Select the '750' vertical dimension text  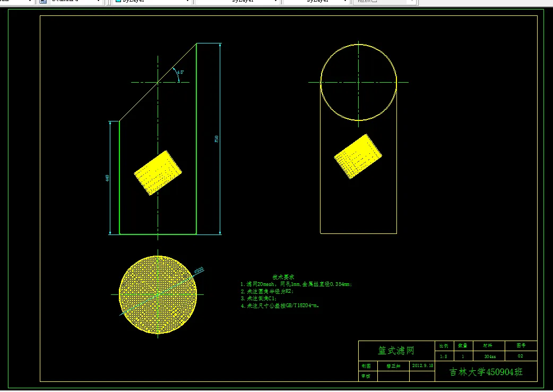[x=217, y=139]
